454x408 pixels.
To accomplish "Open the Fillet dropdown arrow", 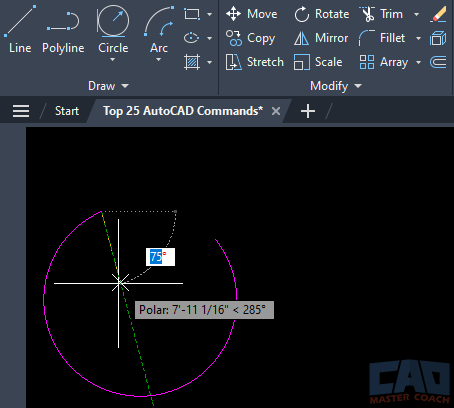I will [x=418, y=38].
